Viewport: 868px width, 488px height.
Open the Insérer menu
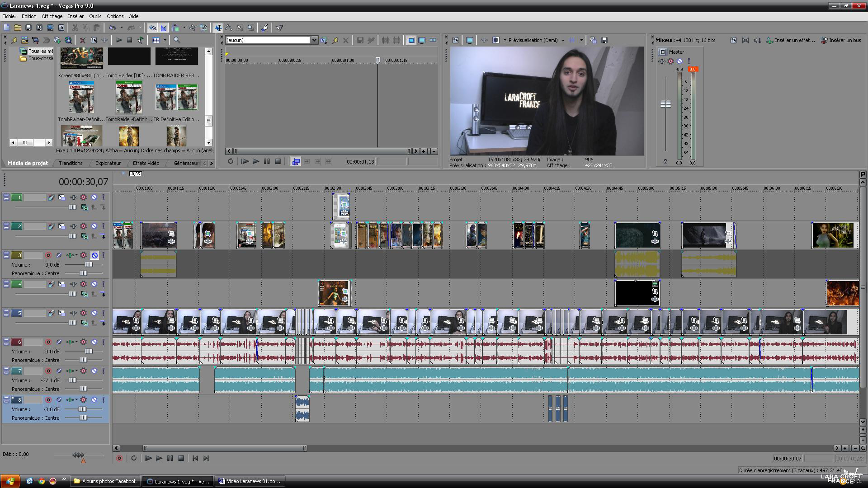click(75, 16)
